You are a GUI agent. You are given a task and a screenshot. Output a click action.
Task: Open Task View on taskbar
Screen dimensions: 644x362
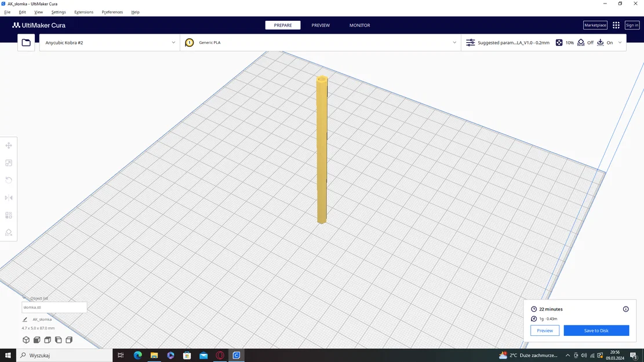[121, 355]
